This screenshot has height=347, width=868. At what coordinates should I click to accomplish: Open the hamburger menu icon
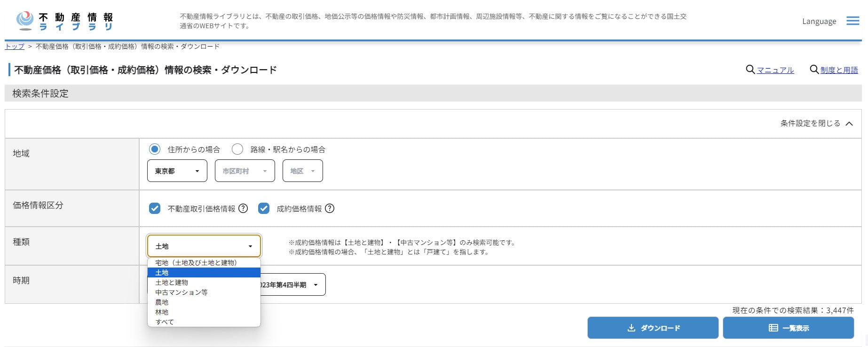click(x=852, y=21)
